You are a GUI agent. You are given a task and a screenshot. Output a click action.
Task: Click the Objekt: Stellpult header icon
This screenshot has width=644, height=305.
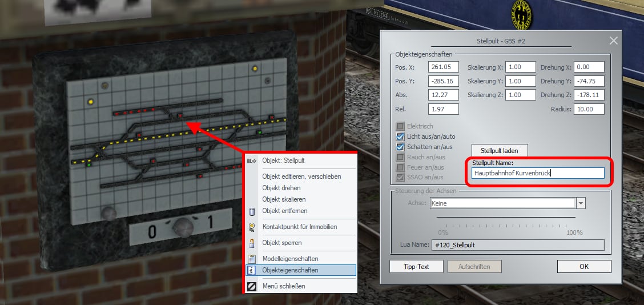click(x=252, y=160)
